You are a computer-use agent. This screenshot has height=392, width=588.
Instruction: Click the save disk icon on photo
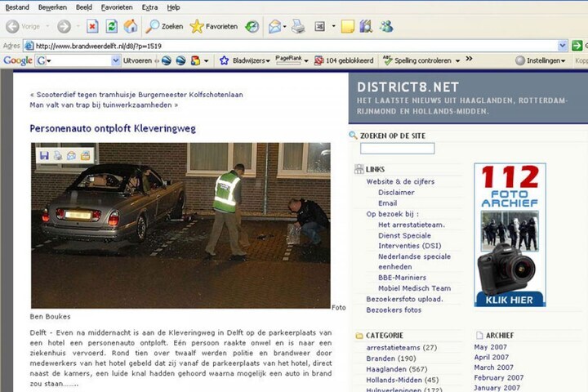pyautogui.click(x=44, y=155)
